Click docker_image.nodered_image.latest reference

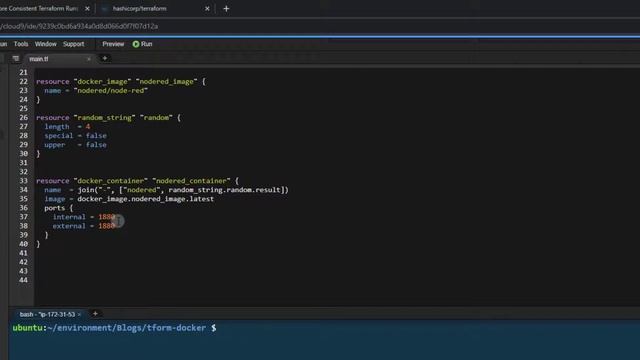[145, 199]
